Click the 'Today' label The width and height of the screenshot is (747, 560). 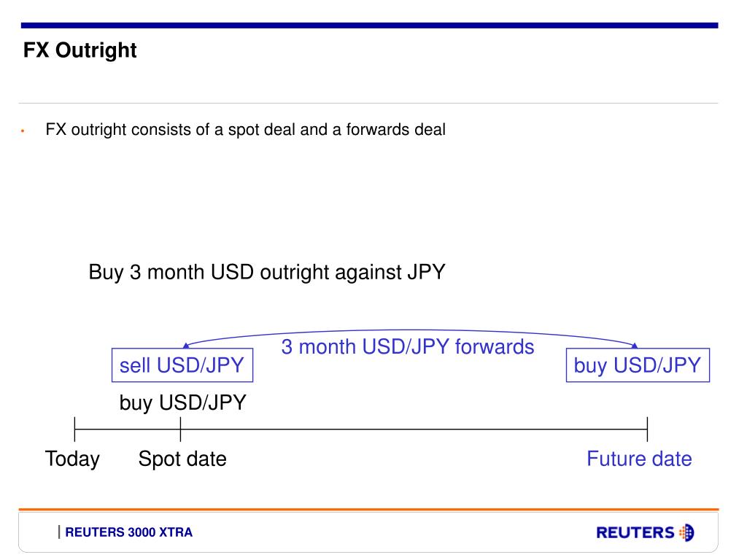tap(72, 459)
